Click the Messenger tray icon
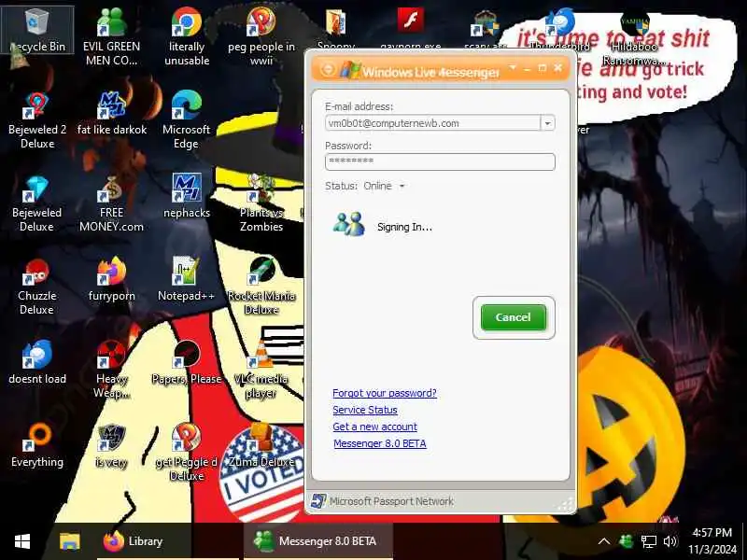Screen dimensions: 747x560 (626, 541)
